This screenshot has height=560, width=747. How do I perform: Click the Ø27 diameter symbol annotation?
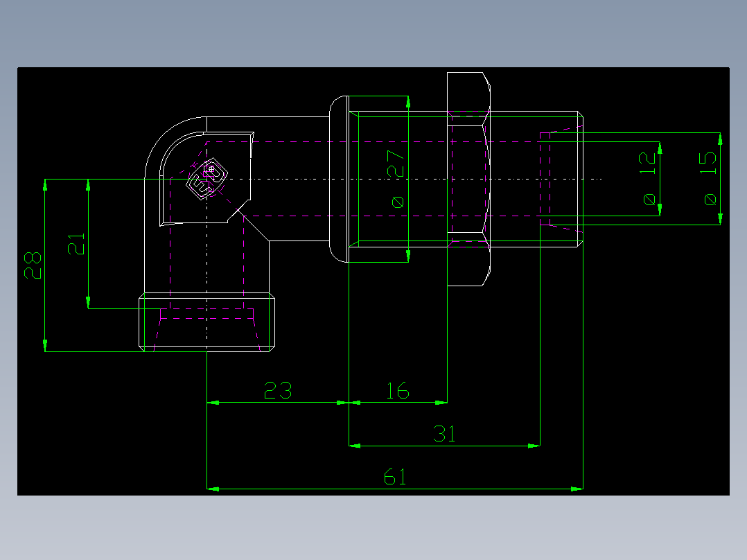click(x=397, y=201)
